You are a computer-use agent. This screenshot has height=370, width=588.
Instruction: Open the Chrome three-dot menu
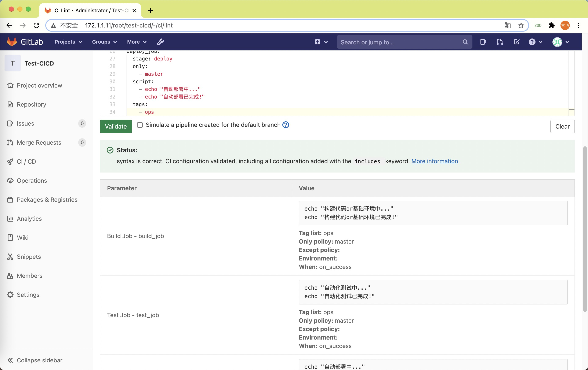coord(578,25)
